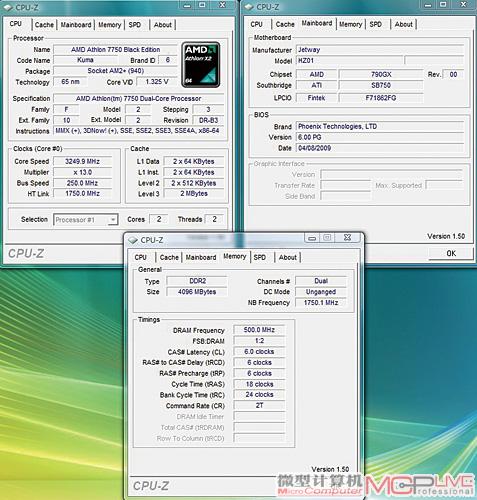This screenshot has height=500, width=477.
Task: Maximize the CPU tab CPU-Z window
Action: [x=202, y=5]
